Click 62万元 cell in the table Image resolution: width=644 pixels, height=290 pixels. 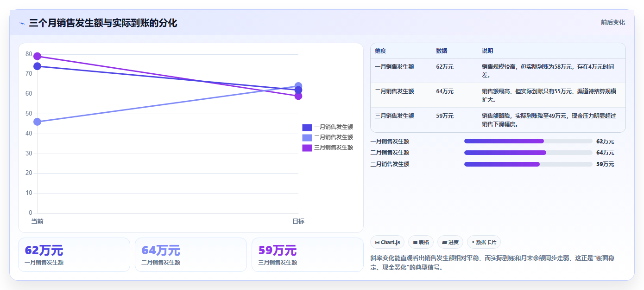pos(445,67)
